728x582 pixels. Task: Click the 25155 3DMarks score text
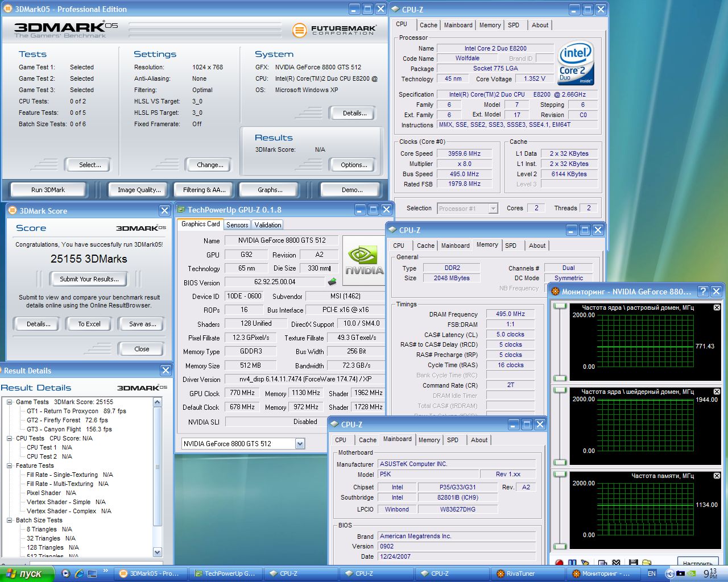tap(89, 259)
